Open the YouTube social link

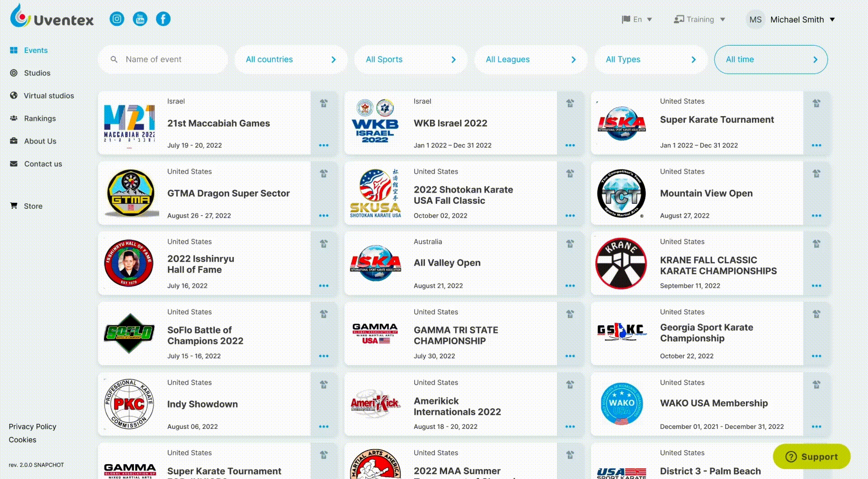[x=140, y=19]
